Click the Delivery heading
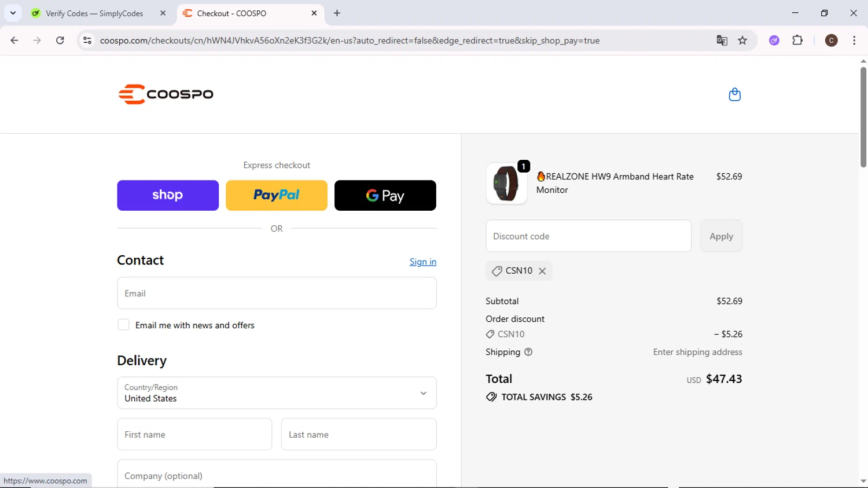868x488 pixels. 142,361
